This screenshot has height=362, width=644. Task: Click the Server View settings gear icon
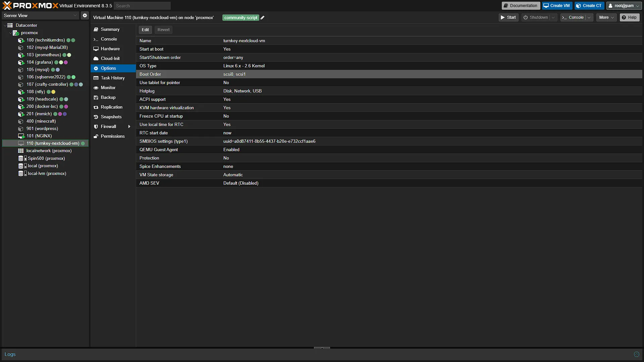pyautogui.click(x=85, y=15)
